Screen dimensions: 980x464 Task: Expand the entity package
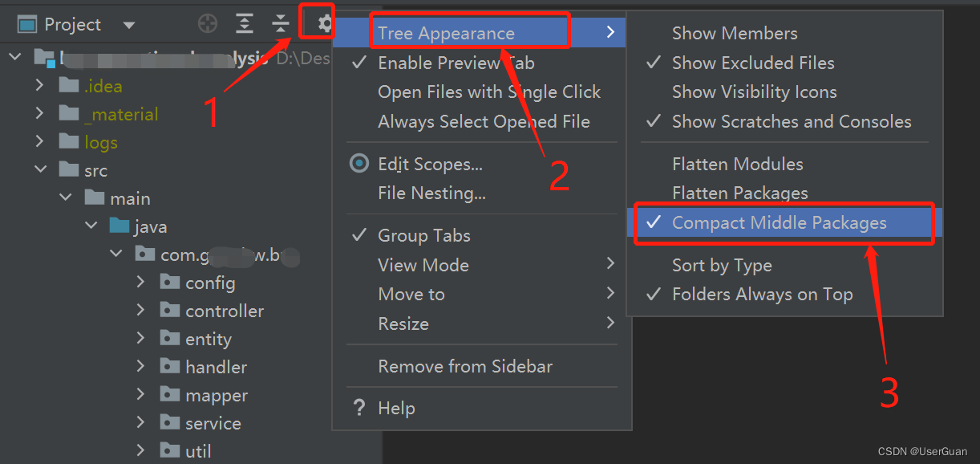click(141, 338)
